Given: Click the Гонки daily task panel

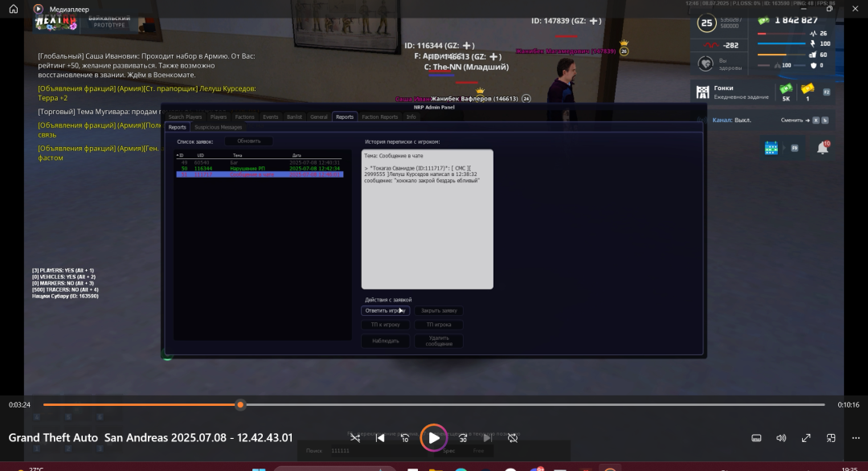Looking at the screenshot, I should [x=764, y=92].
